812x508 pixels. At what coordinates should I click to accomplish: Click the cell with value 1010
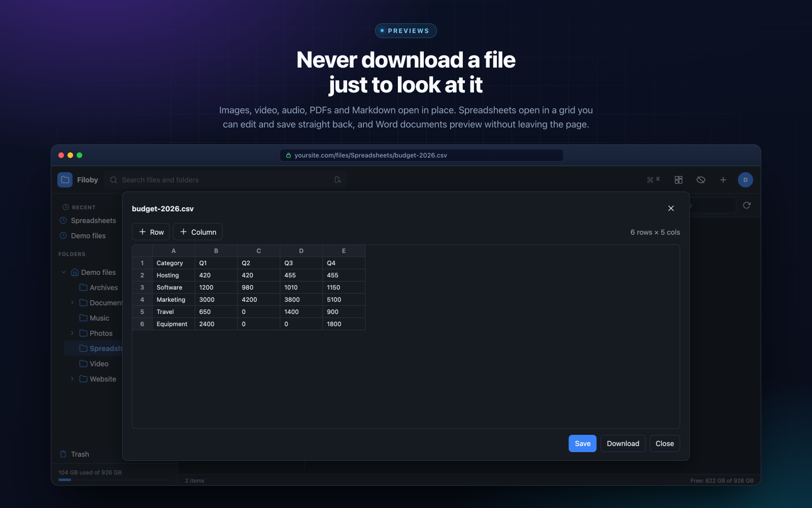point(301,288)
